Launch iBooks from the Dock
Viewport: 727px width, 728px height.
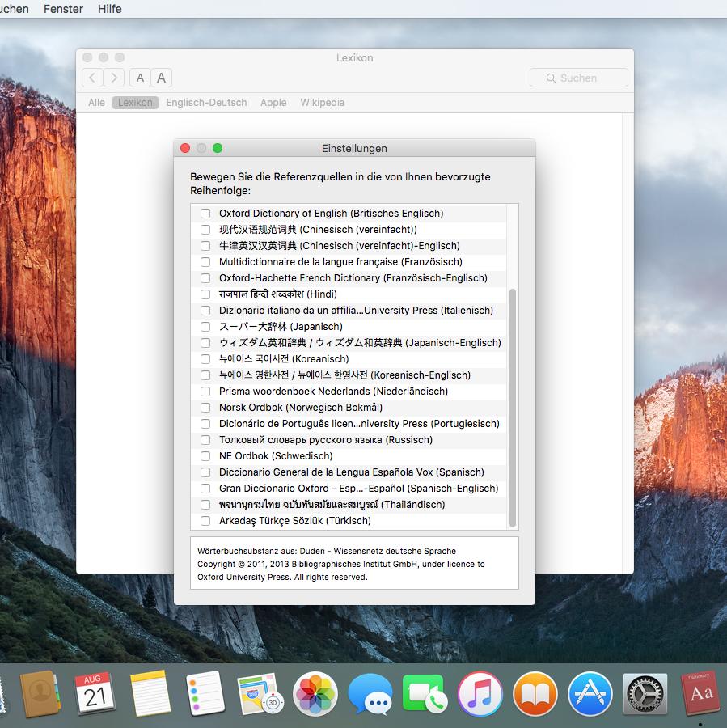click(x=535, y=694)
